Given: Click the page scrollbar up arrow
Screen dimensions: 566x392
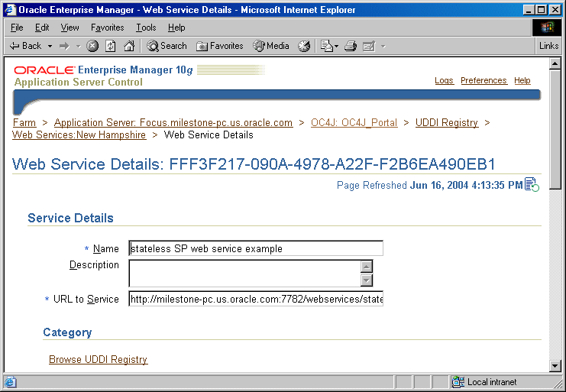Looking at the screenshot, I should click(555, 64).
